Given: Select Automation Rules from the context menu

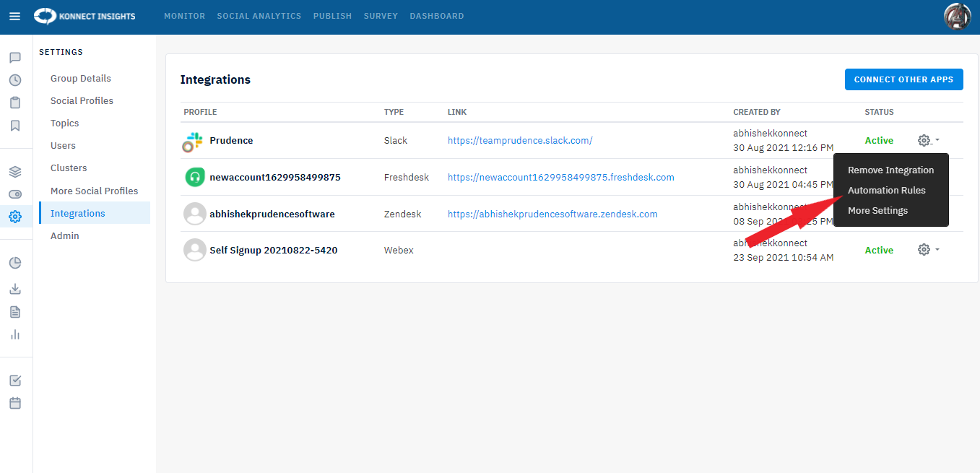Looking at the screenshot, I should point(886,190).
